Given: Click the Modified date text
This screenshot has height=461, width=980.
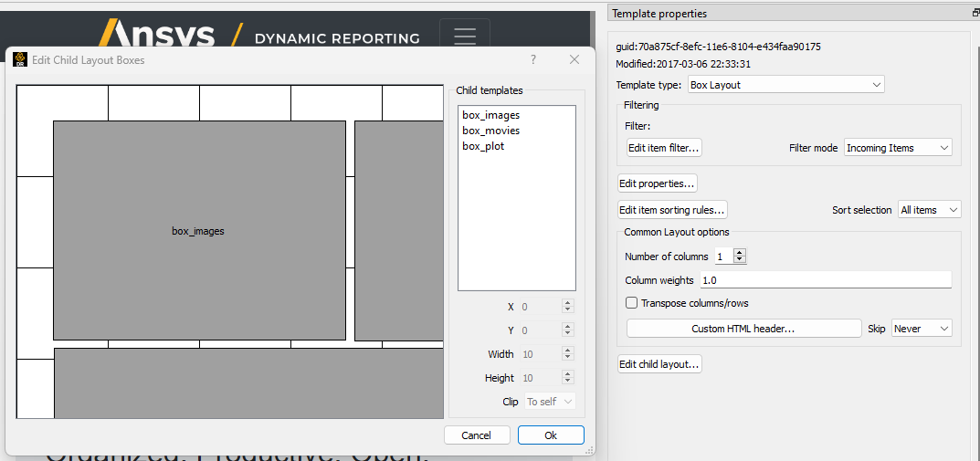Looking at the screenshot, I should (x=683, y=64).
